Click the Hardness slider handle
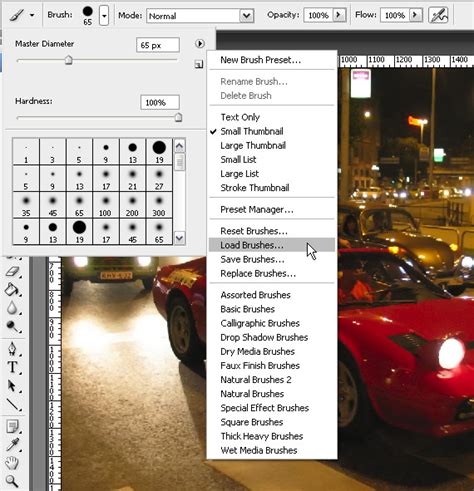474x491 pixels. [178, 117]
